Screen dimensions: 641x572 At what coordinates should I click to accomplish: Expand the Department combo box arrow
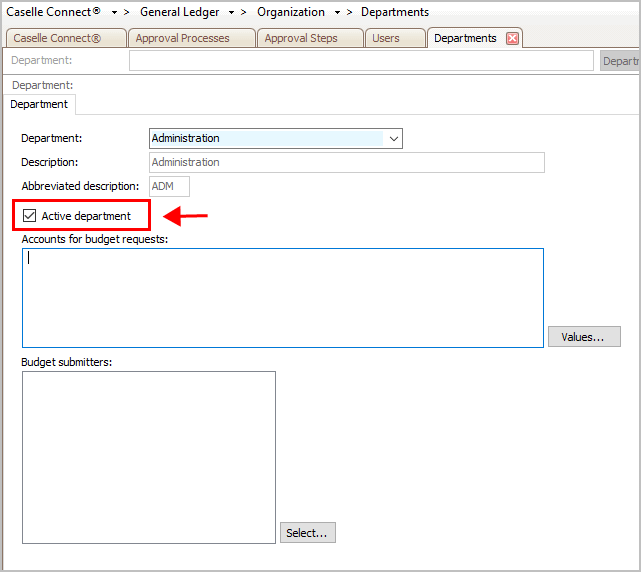click(393, 138)
